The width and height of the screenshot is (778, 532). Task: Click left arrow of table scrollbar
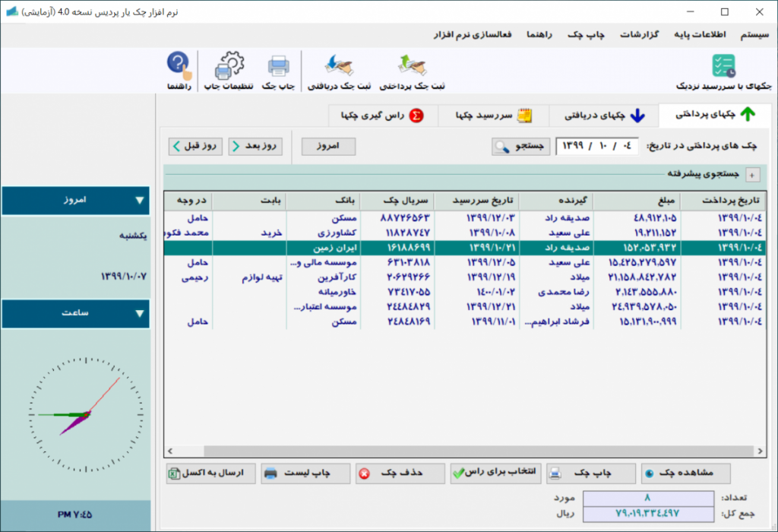point(170,451)
